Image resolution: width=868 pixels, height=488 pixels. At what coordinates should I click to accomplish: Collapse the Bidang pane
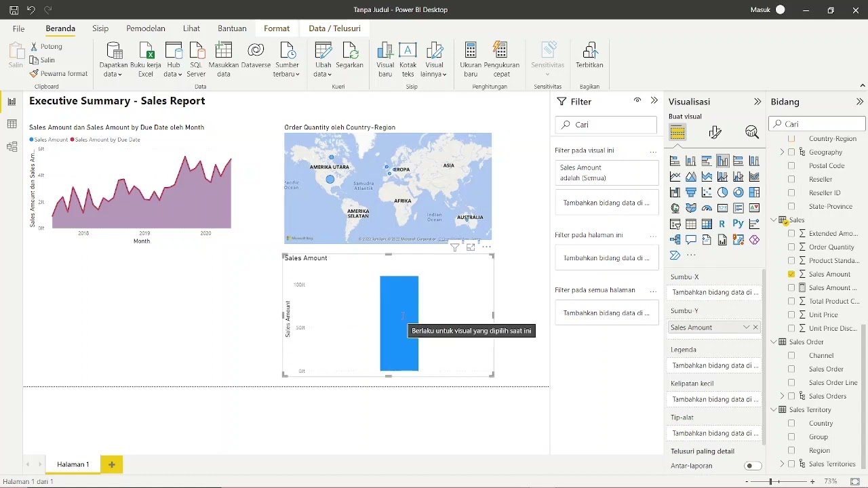(x=860, y=102)
